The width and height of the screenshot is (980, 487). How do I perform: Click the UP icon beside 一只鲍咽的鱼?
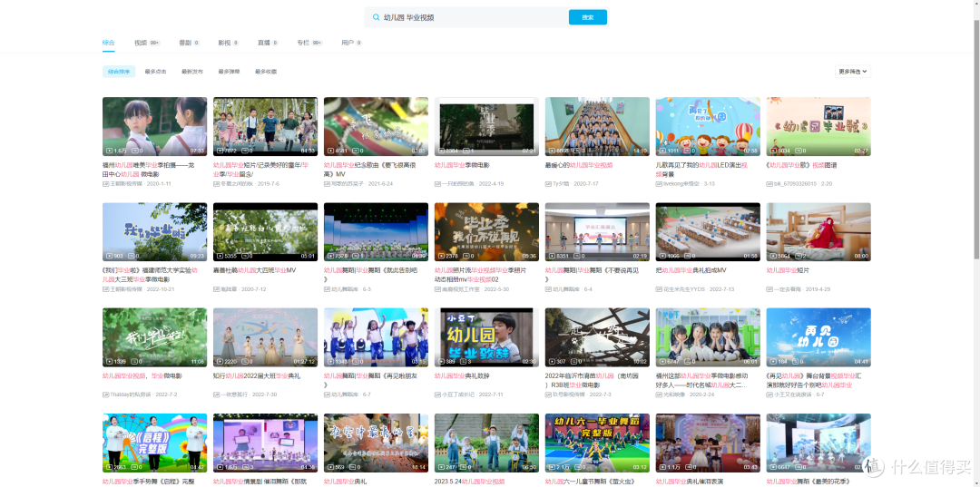(437, 184)
